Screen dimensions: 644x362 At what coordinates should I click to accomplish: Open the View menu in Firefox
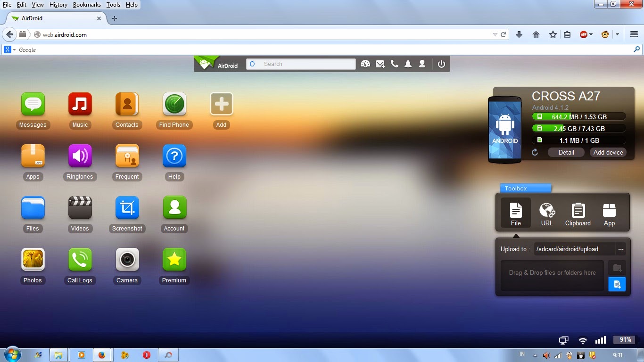(x=38, y=5)
